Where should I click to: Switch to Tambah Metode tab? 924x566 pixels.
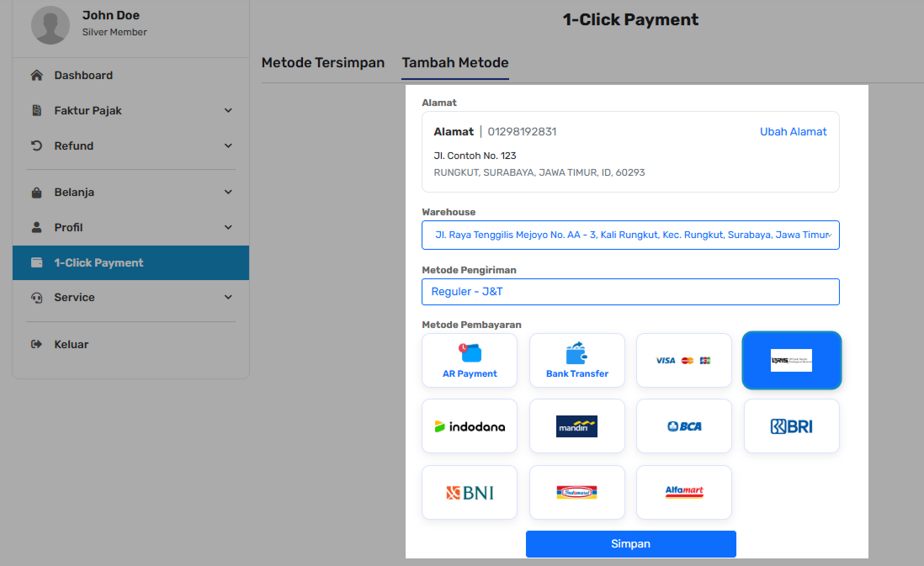point(455,62)
